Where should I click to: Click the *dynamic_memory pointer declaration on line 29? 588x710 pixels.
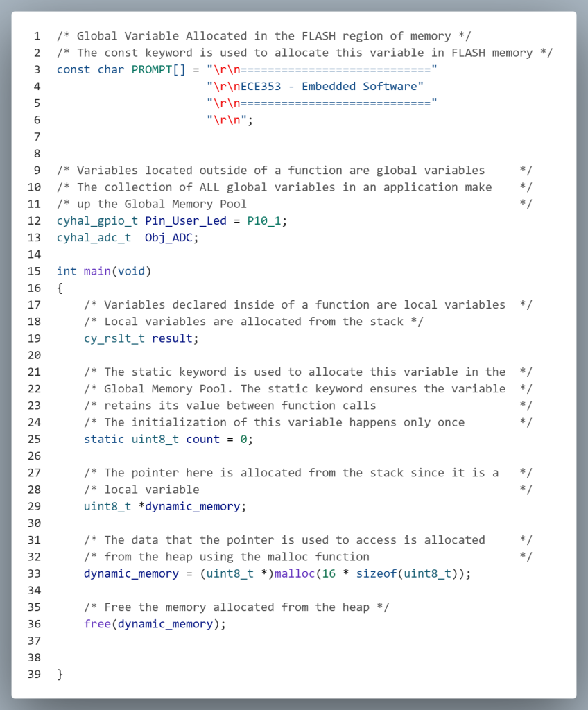click(x=192, y=506)
